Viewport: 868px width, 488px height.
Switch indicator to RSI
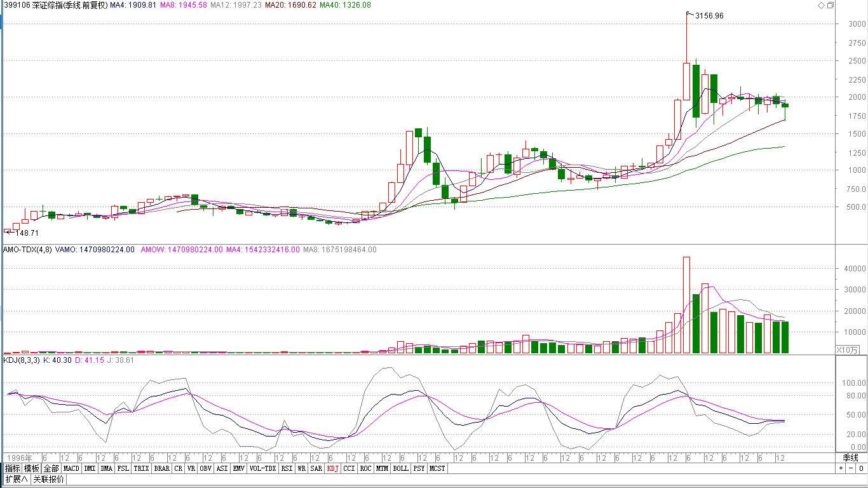(x=287, y=468)
